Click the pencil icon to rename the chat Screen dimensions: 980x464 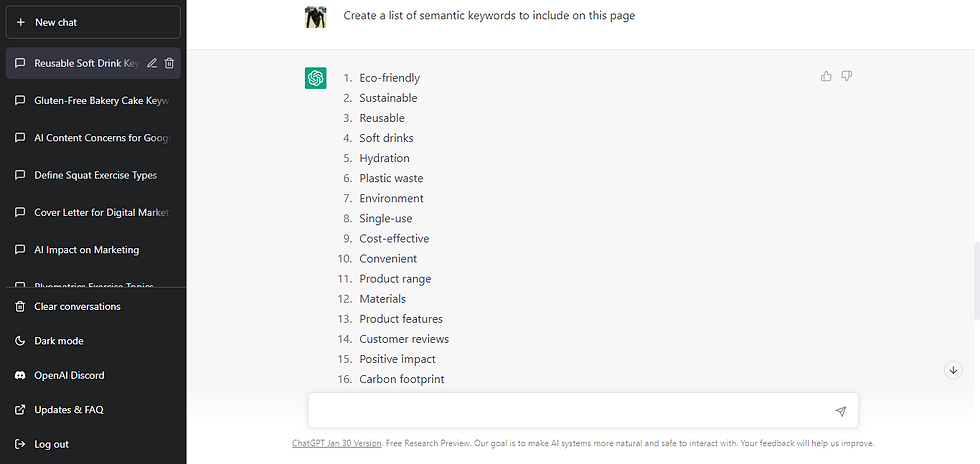point(152,63)
